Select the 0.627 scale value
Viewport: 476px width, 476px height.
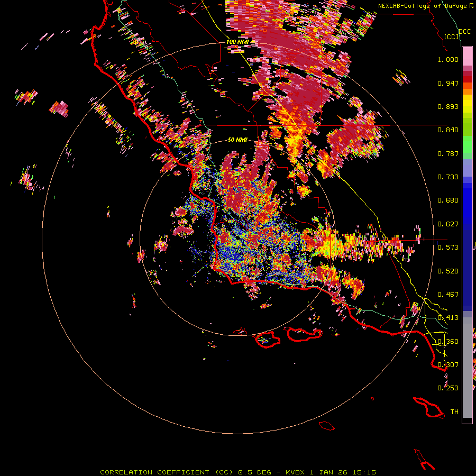(x=448, y=224)
